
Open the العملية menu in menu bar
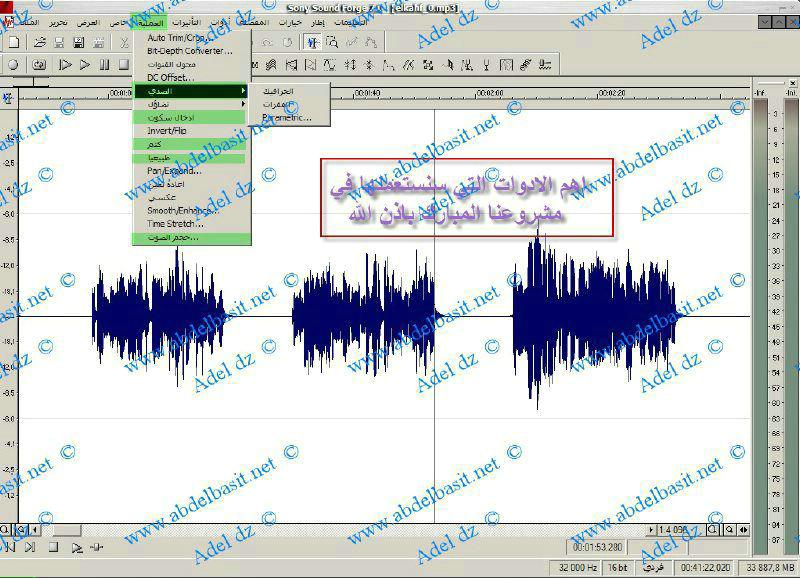pos(151,23)
